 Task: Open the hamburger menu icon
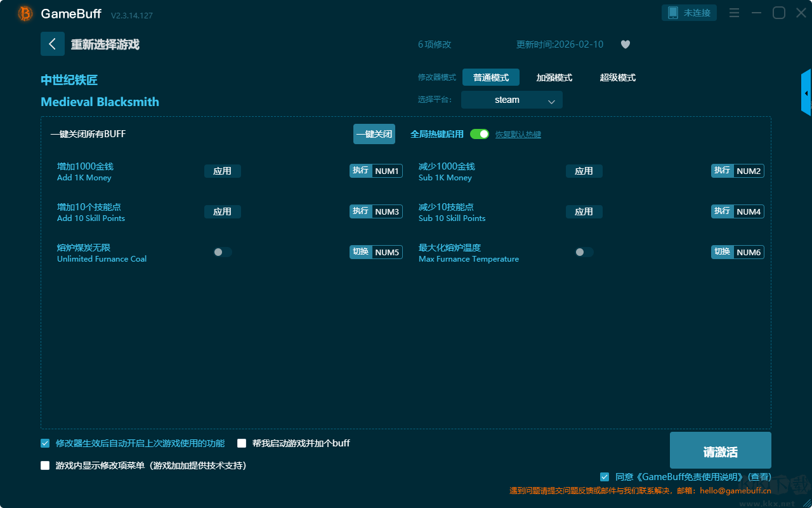(x=734, y=13)
